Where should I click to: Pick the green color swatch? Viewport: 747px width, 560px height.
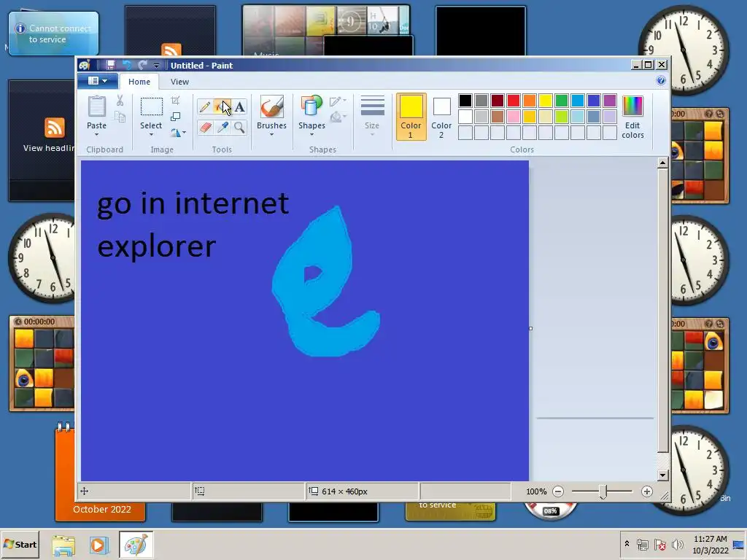tap(562, 101)
